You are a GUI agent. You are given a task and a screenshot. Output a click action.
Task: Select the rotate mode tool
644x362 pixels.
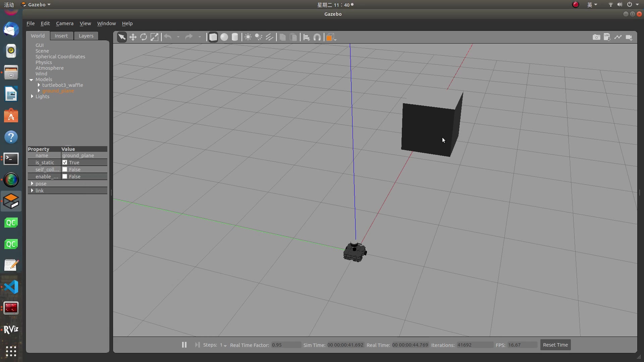coord(144,37)
